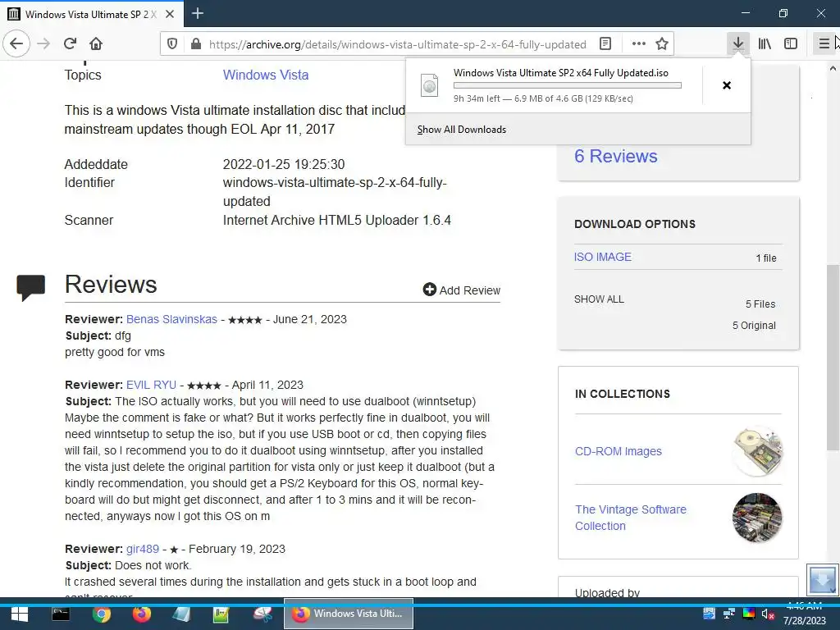Reload the current page
Viewport: 840px width, 630px height.
click(70, 43)
